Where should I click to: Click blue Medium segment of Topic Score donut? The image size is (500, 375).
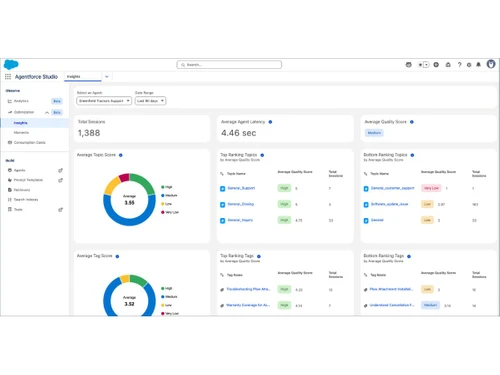pyautogui.click(x=129, y=221)
